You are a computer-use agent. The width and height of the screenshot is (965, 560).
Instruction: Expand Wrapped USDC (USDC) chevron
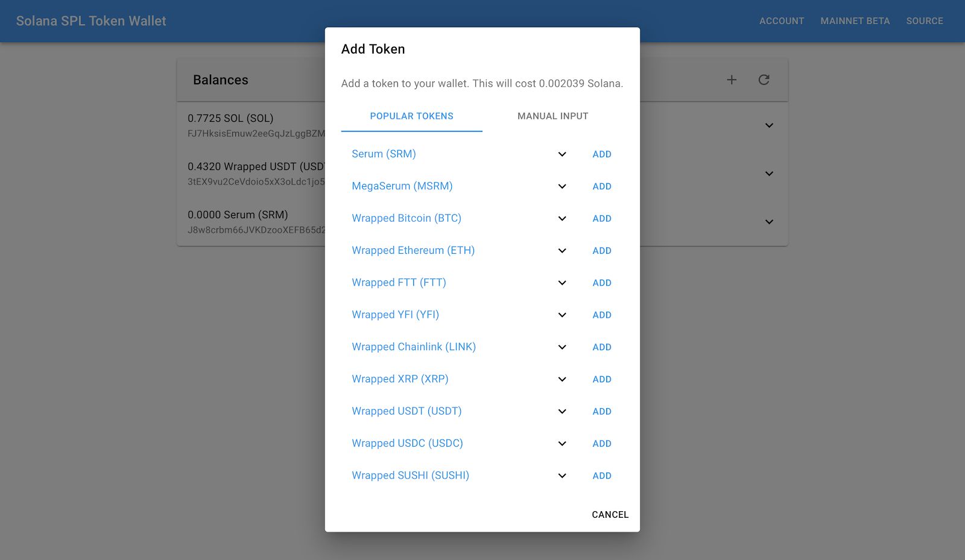click(x=562, y=444)
